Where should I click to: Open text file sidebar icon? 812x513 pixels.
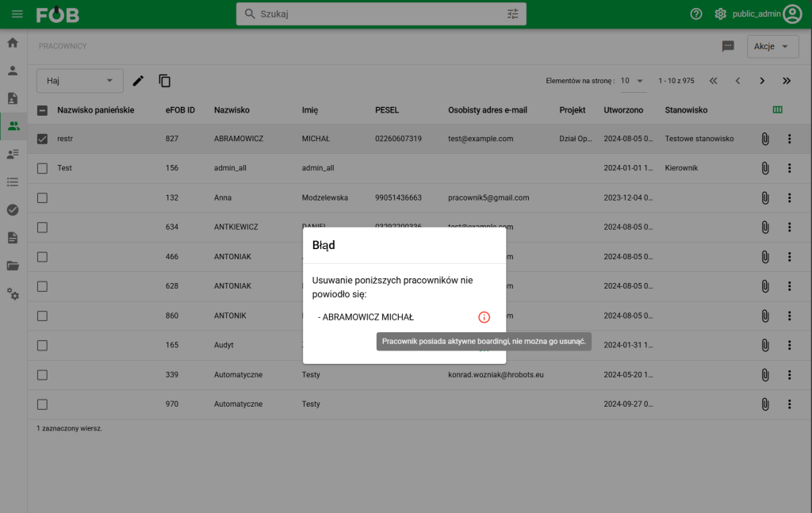[x=13, y=238]
